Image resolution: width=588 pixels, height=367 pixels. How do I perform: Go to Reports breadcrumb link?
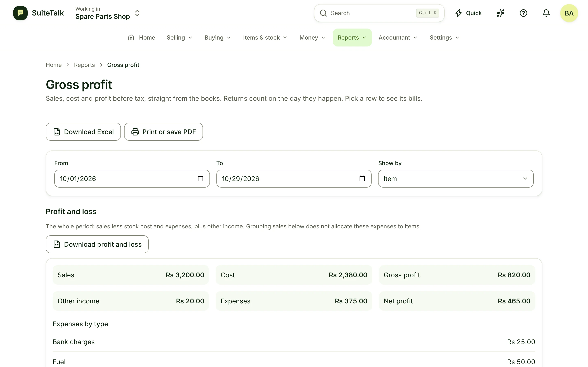click(84, 65)
